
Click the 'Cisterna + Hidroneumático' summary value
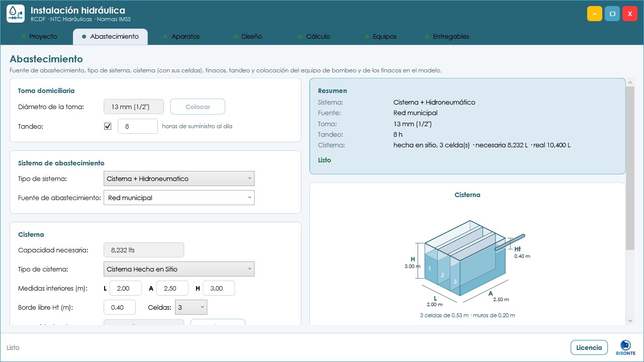pos(434,102)
